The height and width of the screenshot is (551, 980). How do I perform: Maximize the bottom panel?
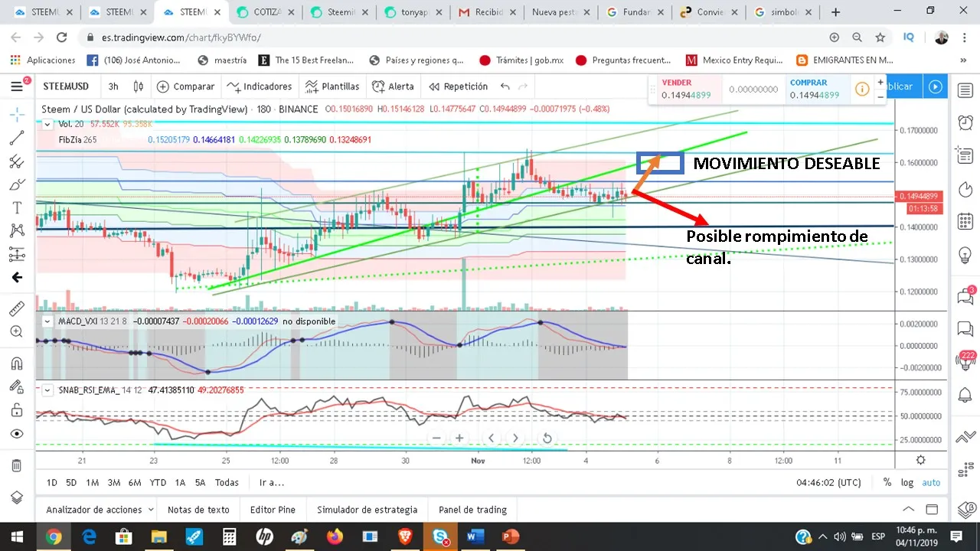[x=932, y=510]
